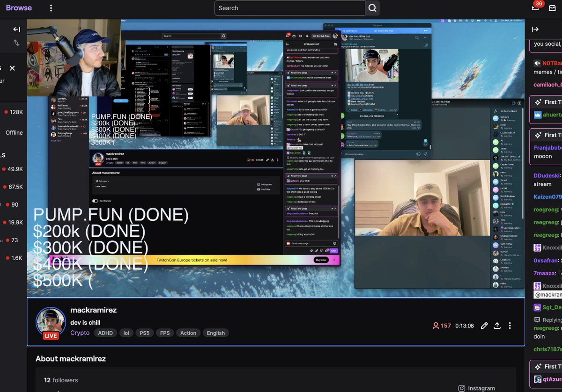Screen dimensions: 562x392
Task: Collapse the left channel sidebar
Action: (x=17, y=29)
